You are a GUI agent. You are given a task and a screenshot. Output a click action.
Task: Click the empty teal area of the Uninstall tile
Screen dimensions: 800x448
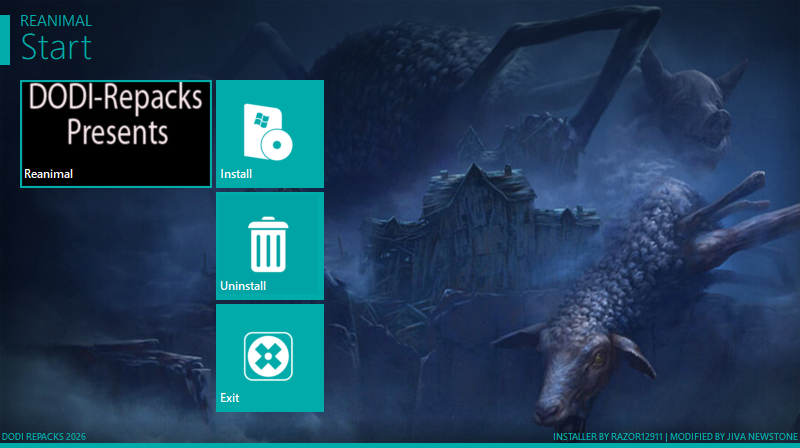pyautogui.click(x=305, y=210)
